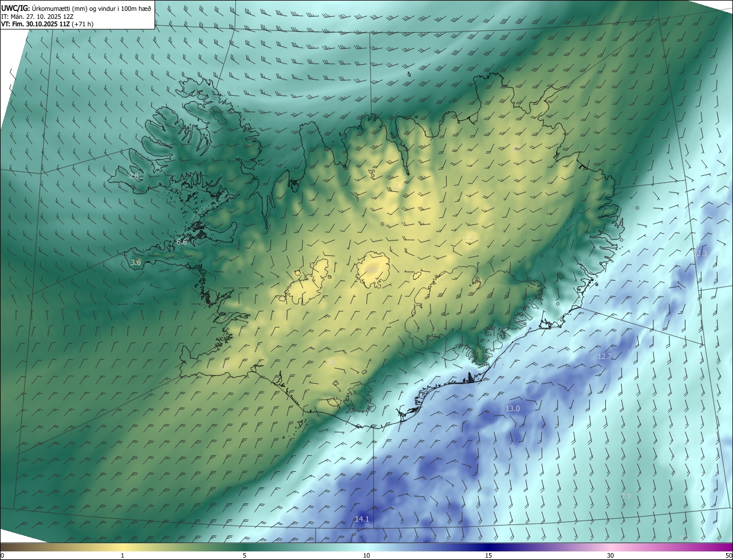Click the valid time 'VT: Fim. 30.10.2025 11Z'

(x=36, y=25)
